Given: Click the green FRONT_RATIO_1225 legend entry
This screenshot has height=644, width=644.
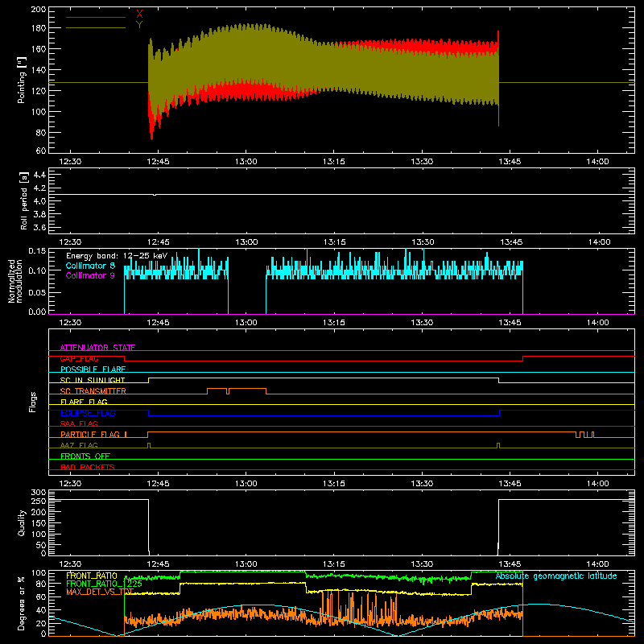Looking at the screenshot, I should (x=104, y=584).
